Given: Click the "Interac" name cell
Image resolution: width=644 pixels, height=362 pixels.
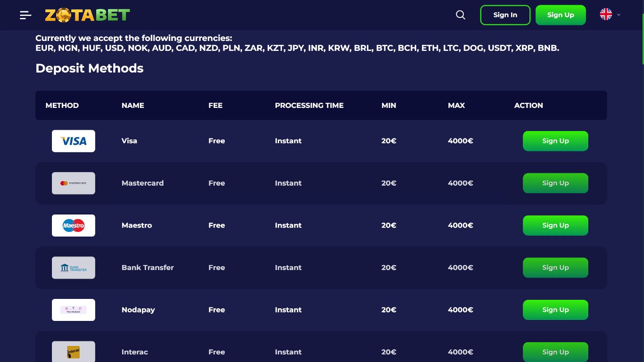Looking at the screenshot, I should pos(135,352).
